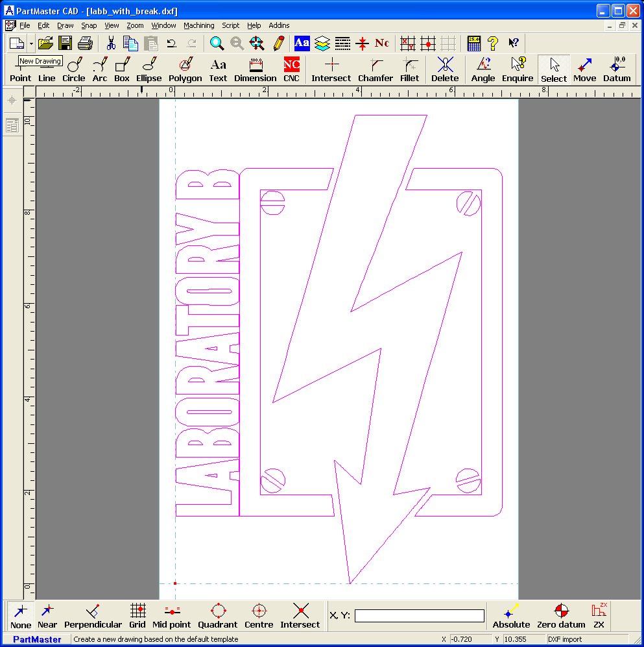Click the Cut scissors icon
This screenshot has width=644, height=647.
(x=111, y=43)
